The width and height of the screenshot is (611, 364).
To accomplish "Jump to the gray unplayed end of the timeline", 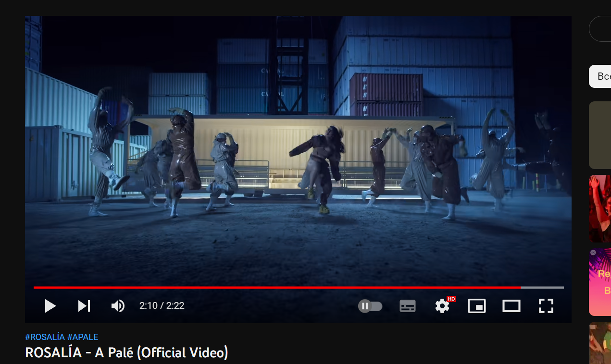I will (542, 287).
